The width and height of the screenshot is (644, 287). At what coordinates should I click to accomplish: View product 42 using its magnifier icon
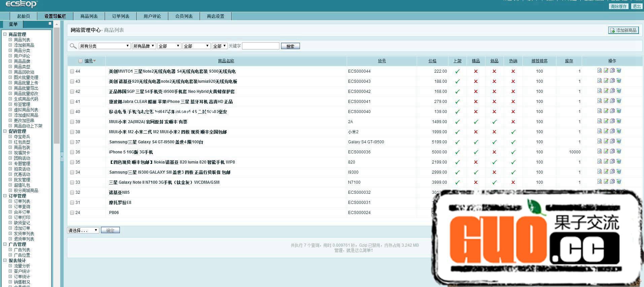(600, 91)
